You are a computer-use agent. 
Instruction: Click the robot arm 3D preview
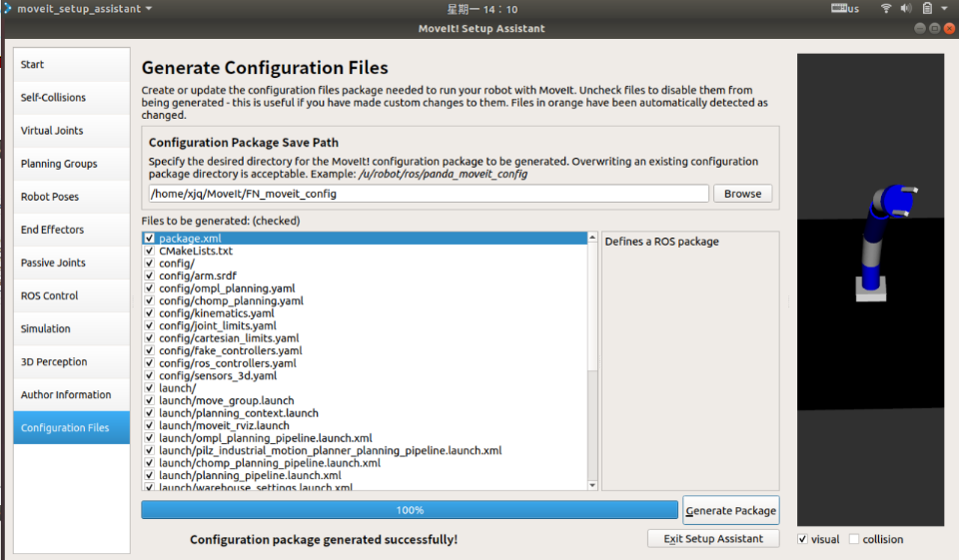pos(870,289)
